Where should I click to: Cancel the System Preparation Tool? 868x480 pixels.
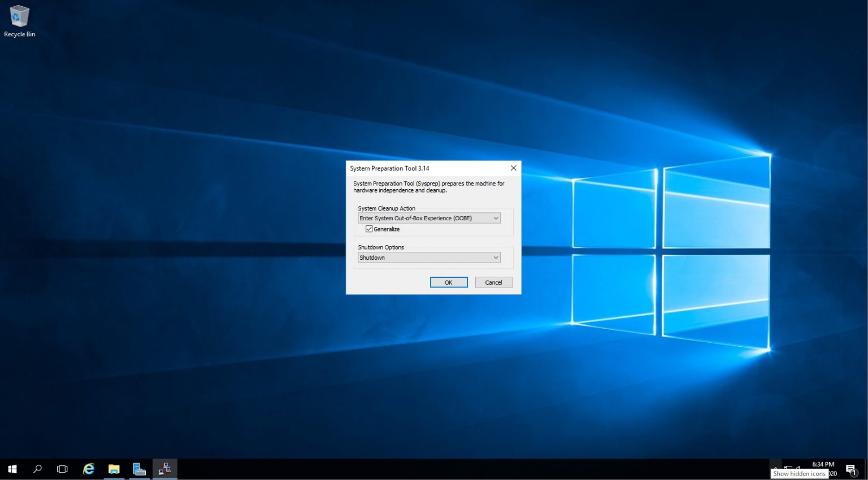(493, 282)
